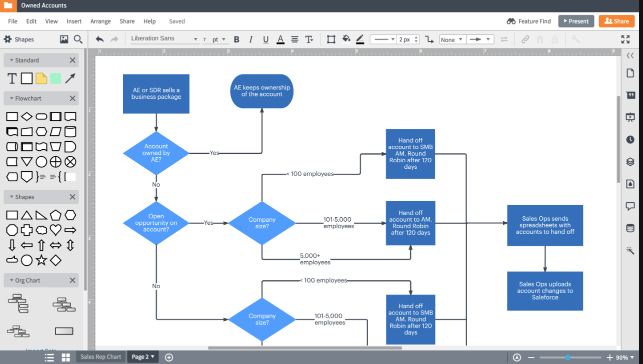Open the Help menu
The image size is (643, 364).
pyautogui.click(x=149, y=21)
